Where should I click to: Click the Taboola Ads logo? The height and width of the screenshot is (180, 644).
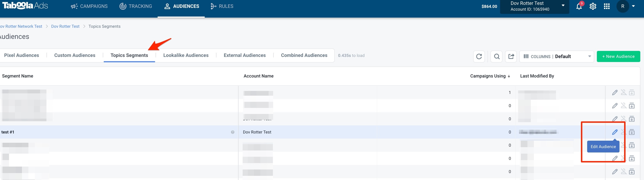click(x=25, y=6)
